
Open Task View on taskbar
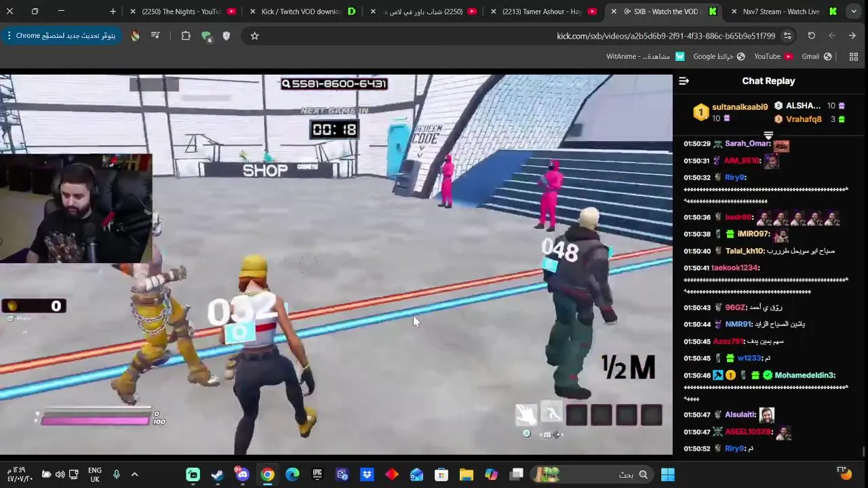coord(517,474)
